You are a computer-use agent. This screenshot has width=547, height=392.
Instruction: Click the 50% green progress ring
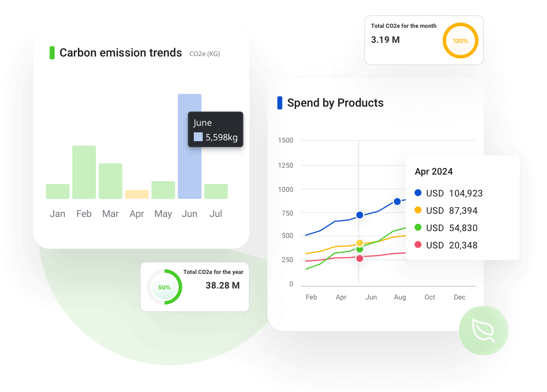[x=164, y=287]
